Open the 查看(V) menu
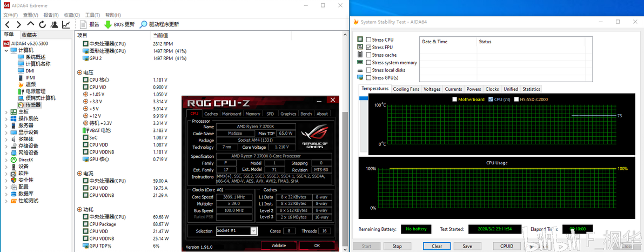Viewport: 644px width, 252px height. (29, 15)
